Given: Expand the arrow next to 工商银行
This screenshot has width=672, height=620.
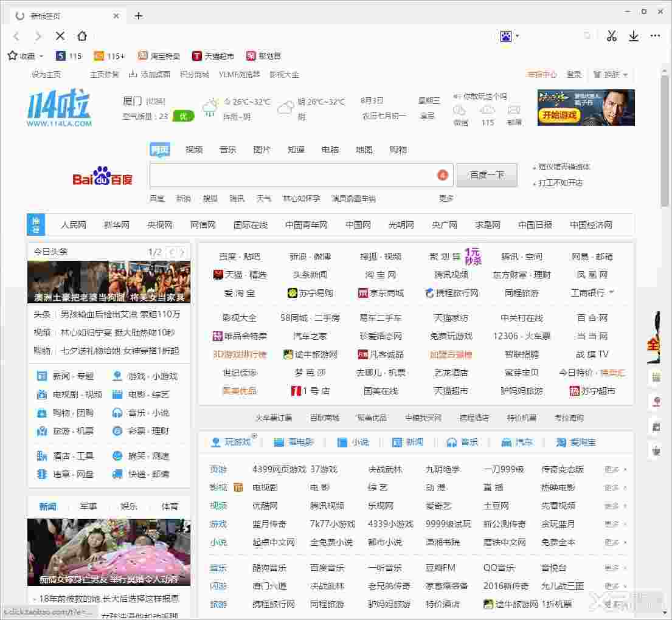Looking at the screenshot, I should point(612,292).
